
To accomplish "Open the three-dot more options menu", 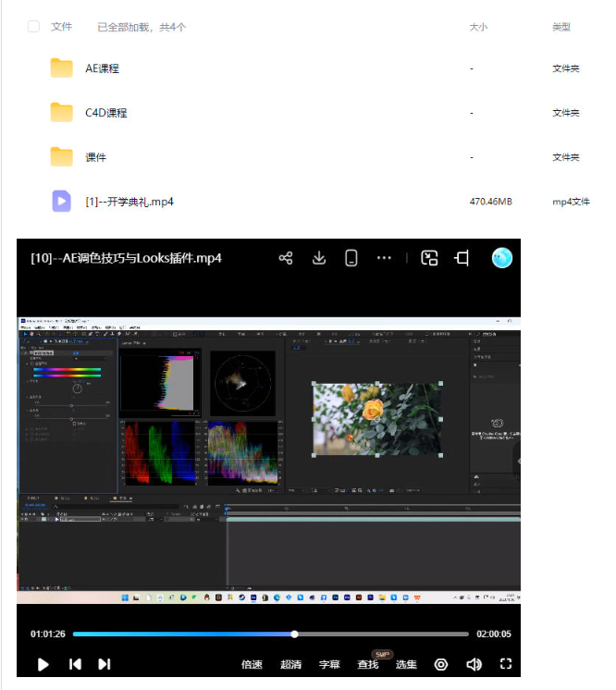I will [x=384, y=258].
